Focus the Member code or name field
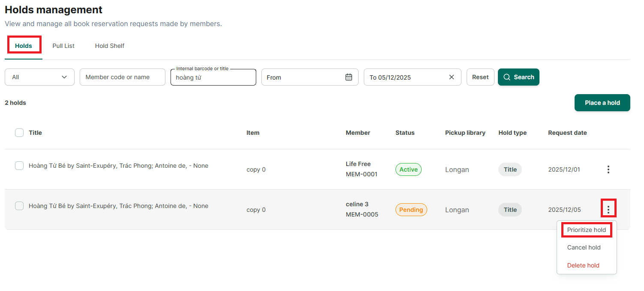Screen dimensions: 644x291 pyautogui.click(x=123, y=77)
